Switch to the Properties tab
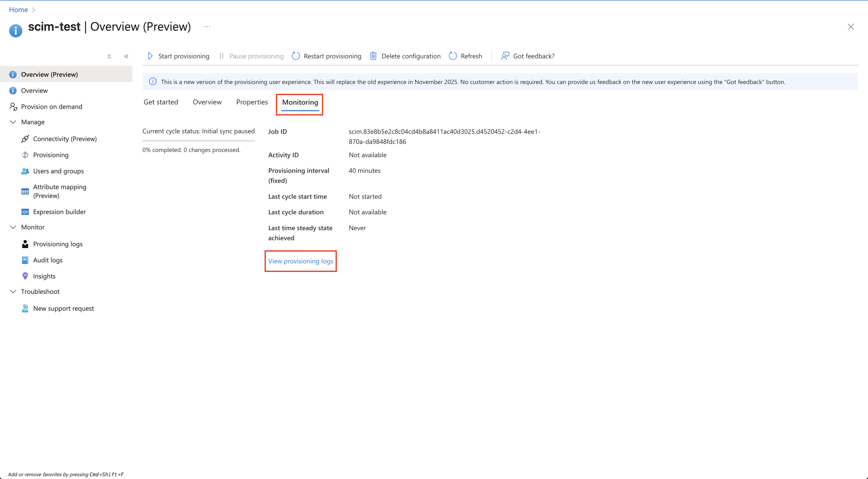 coord(252,102)
